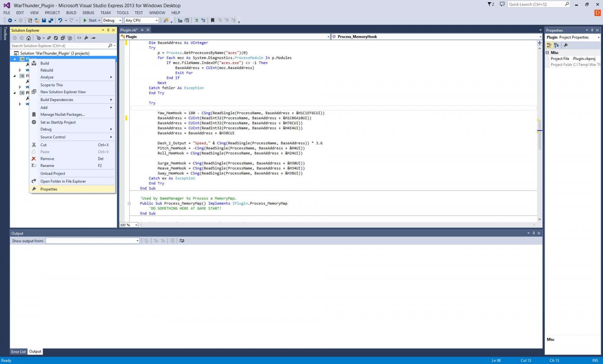
Task: Click Sync with Active Document in Solution Explorer
Action: pos(49,38)
